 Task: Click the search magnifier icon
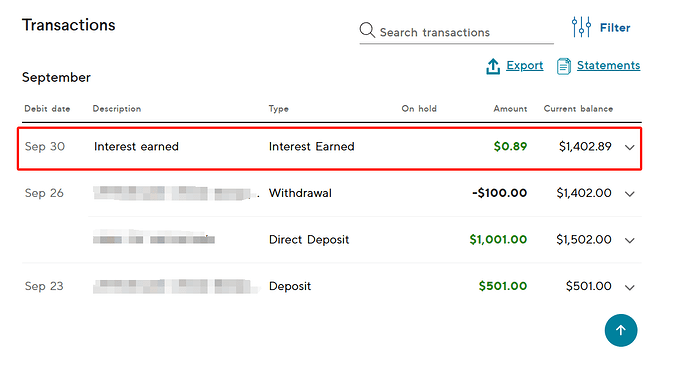click(367, 30)
